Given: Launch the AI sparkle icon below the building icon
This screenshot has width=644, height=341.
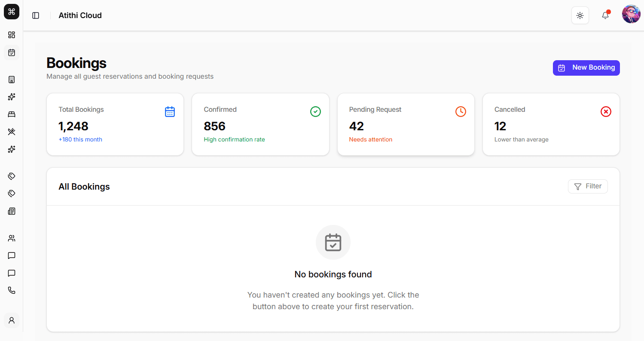Looking at the screenshot, I should [12, 97].
